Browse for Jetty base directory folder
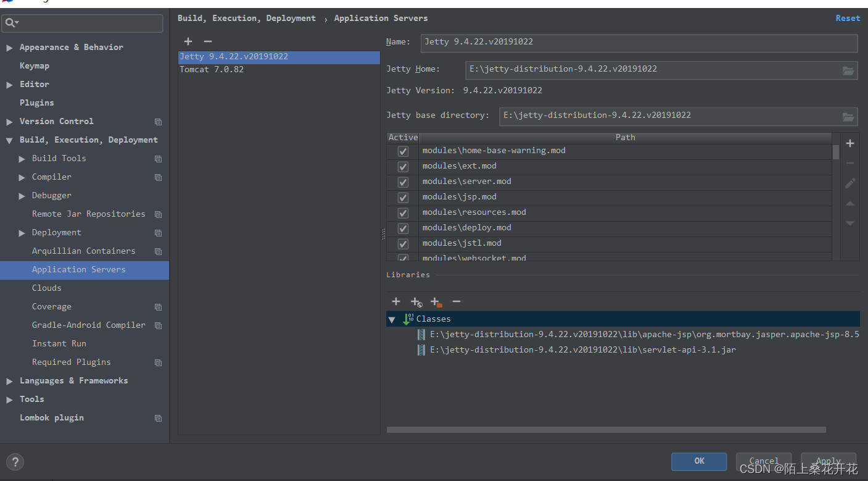This screenshot has width=868, height=481. pos(848,117)
